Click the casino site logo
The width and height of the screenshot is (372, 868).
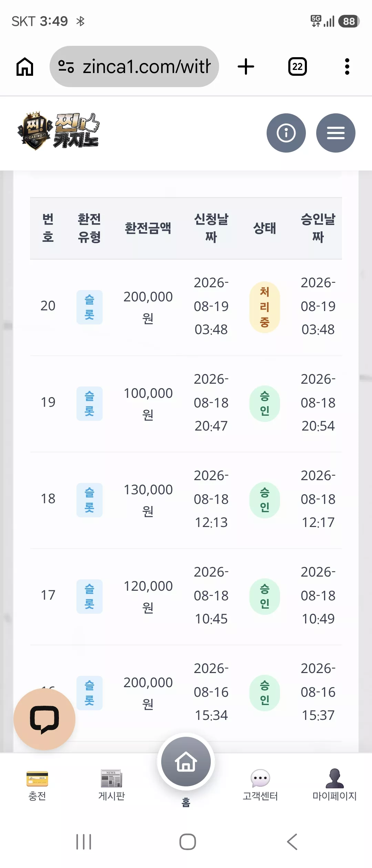click(x=59, y=131)
